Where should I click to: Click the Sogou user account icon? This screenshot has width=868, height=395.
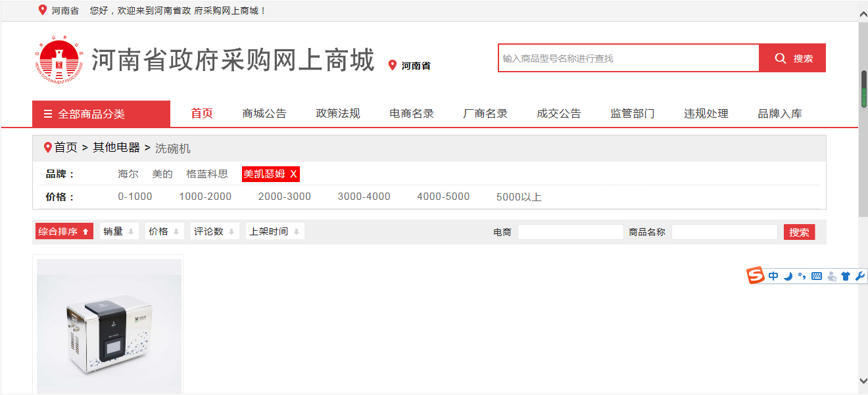pyautogui.click(x=832, y=276)
